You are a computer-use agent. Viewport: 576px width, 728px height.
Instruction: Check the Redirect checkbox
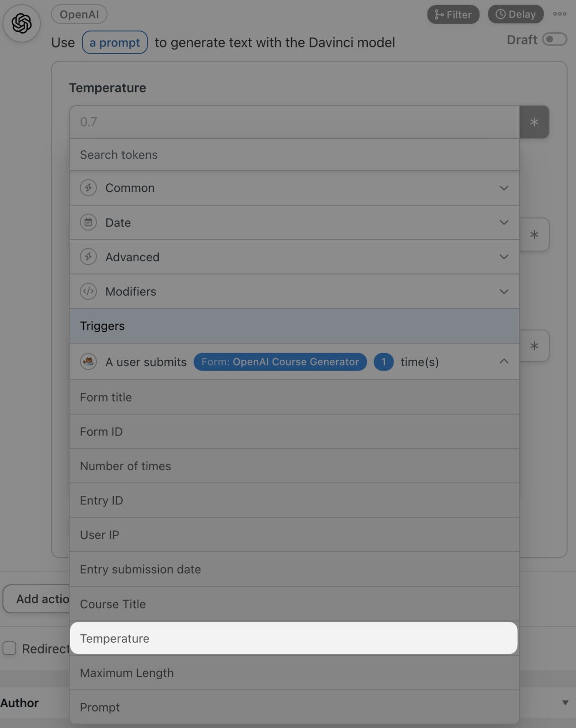pos(10,648)
